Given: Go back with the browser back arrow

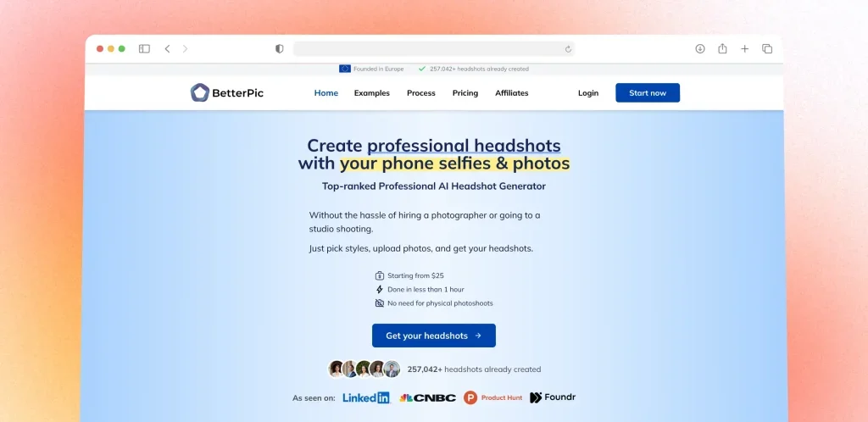Looking at the screenshot, I should click(167, 48).
